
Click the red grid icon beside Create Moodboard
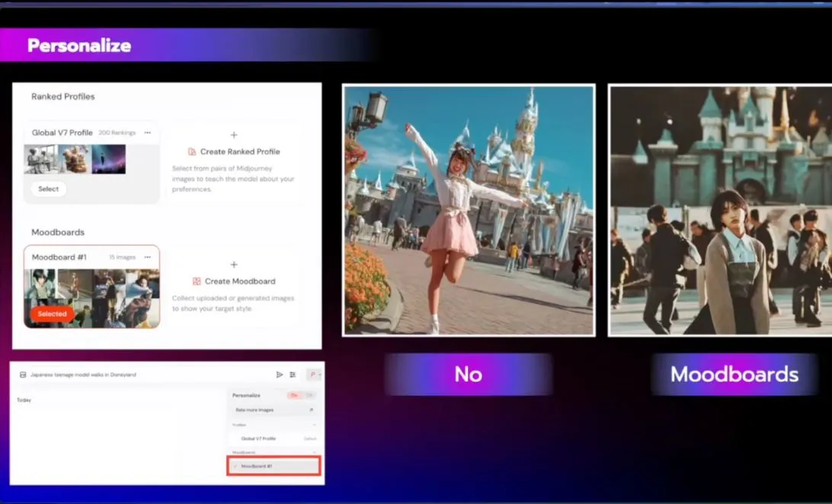pyautogui.click(x=197, y=282)
